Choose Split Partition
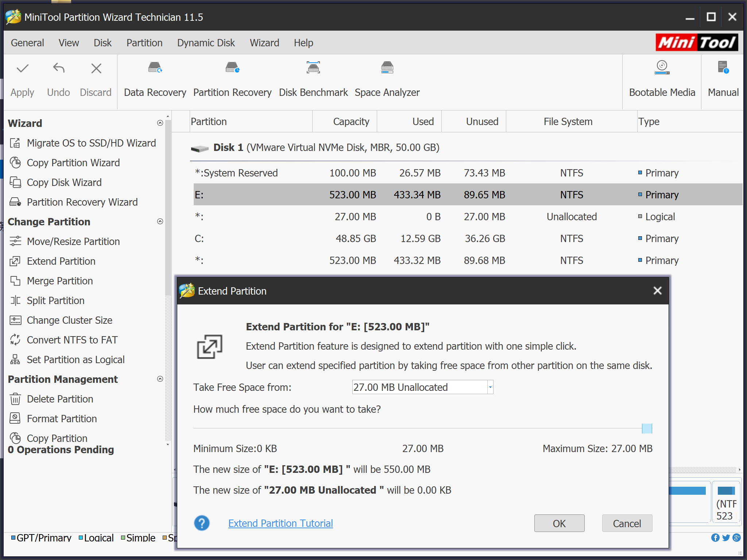The height and width of the screenshot is (560, 747). 47,300
